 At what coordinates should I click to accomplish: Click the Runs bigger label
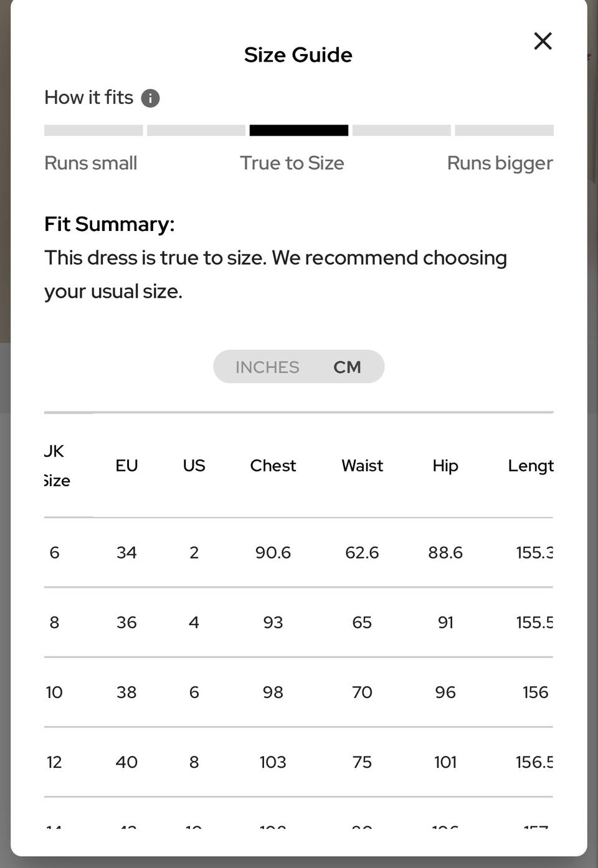pos(500,163)
